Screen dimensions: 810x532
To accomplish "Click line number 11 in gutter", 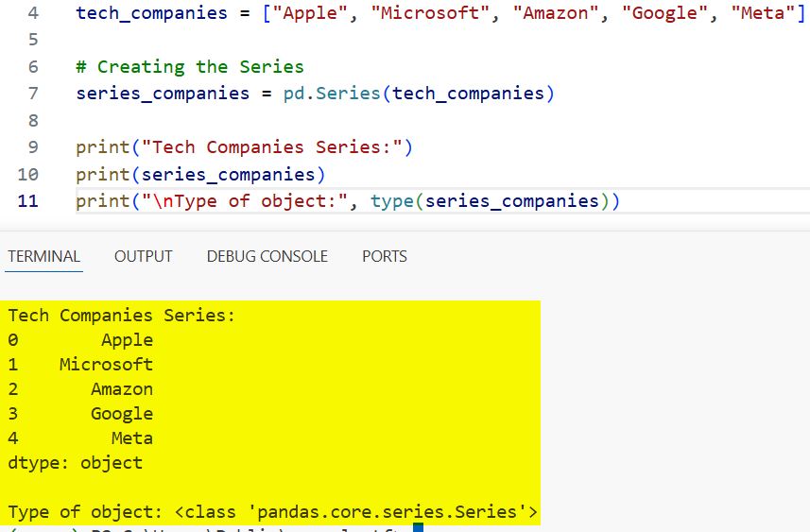I will click(28, 200).
